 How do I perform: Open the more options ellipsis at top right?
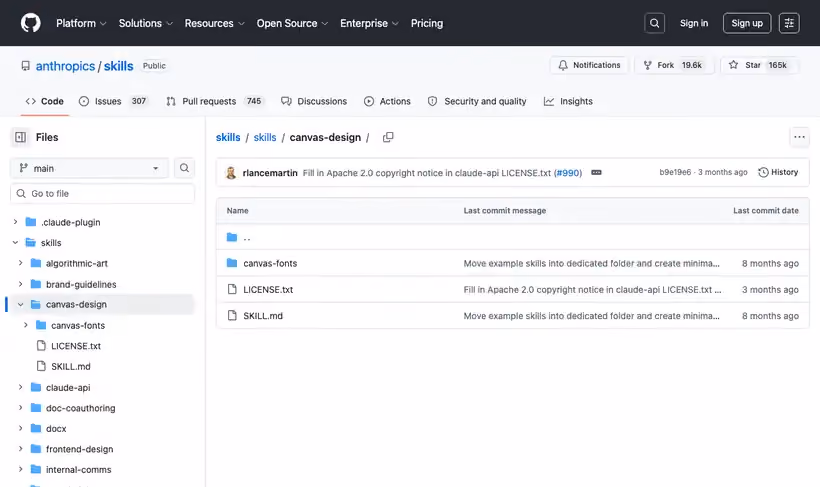click(x=799, y=137)
